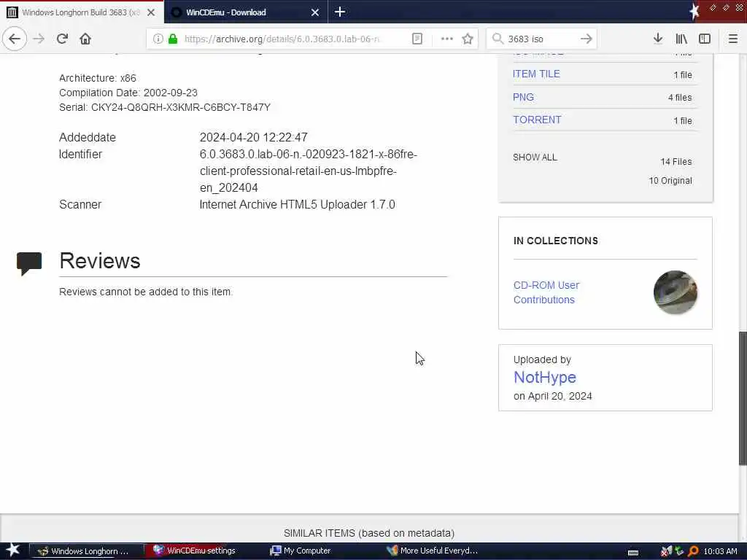Open the downloads panel

click(x=658, y=39)
